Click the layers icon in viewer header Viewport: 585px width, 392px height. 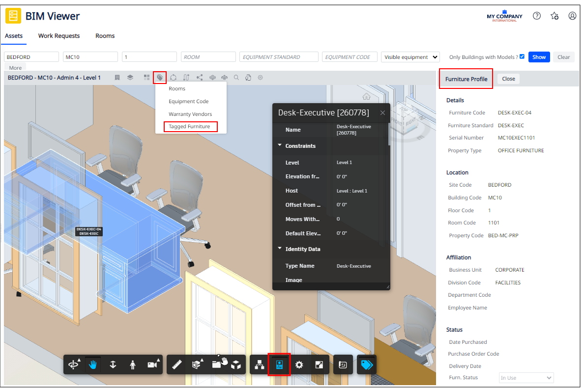pyautogui.click(x=130, y=78)
